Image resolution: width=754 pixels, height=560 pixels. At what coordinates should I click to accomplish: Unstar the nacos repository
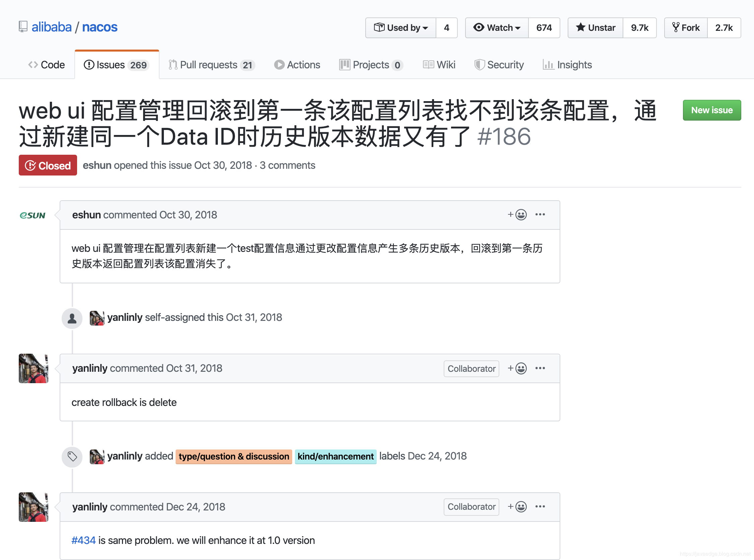click(595, 28)
